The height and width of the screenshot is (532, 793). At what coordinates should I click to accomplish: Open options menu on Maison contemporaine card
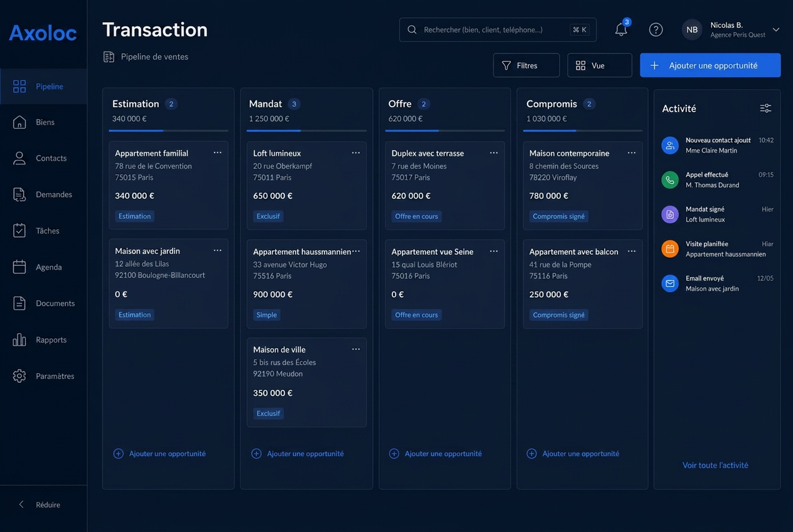point(632,153)
